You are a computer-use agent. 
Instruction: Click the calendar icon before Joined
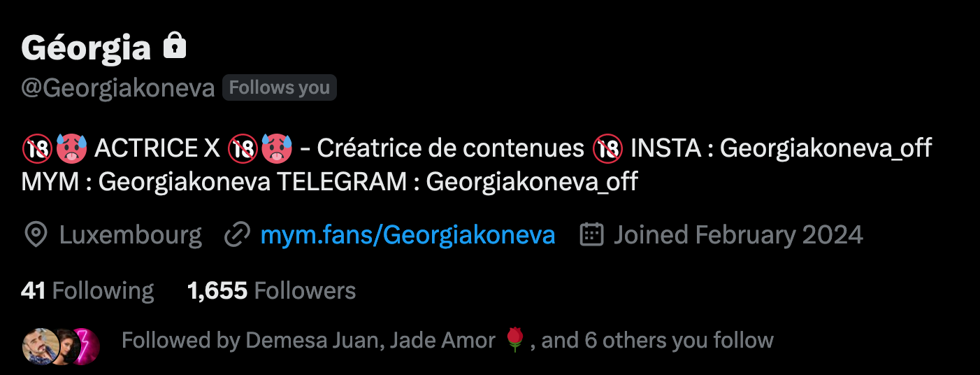pos(591,235)
